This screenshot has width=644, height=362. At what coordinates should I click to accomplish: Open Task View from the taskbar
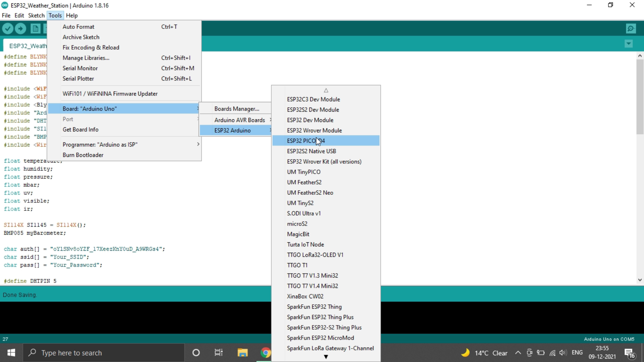218,353
